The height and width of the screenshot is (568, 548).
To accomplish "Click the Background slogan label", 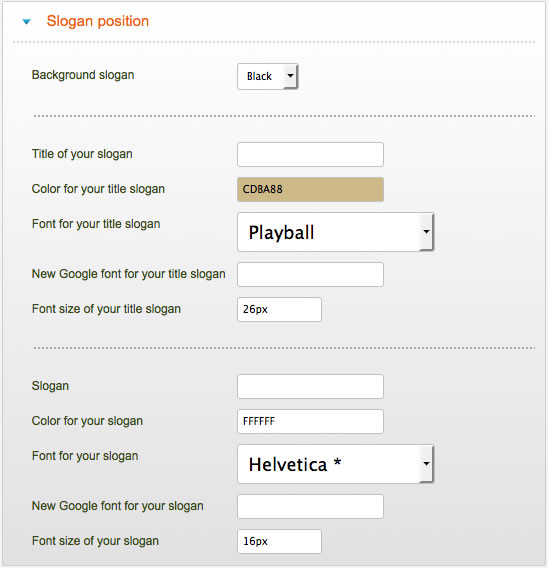I will (83, 75).
